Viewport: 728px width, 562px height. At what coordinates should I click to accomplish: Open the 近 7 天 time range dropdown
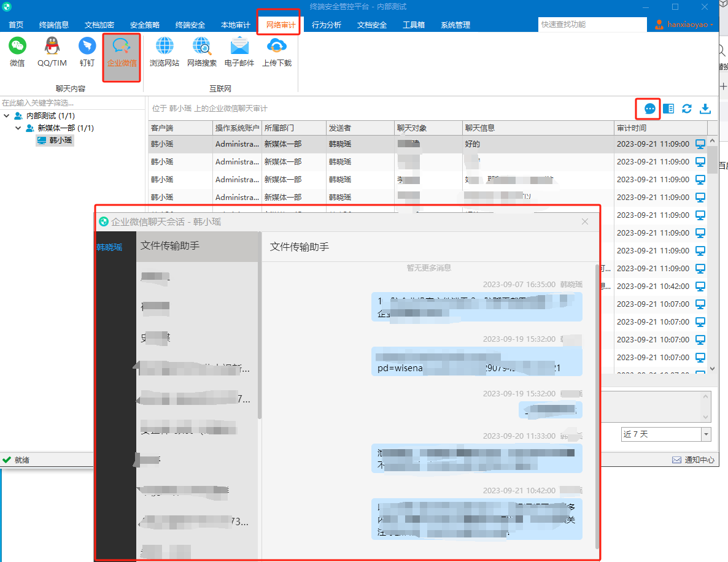pos(706,434)
